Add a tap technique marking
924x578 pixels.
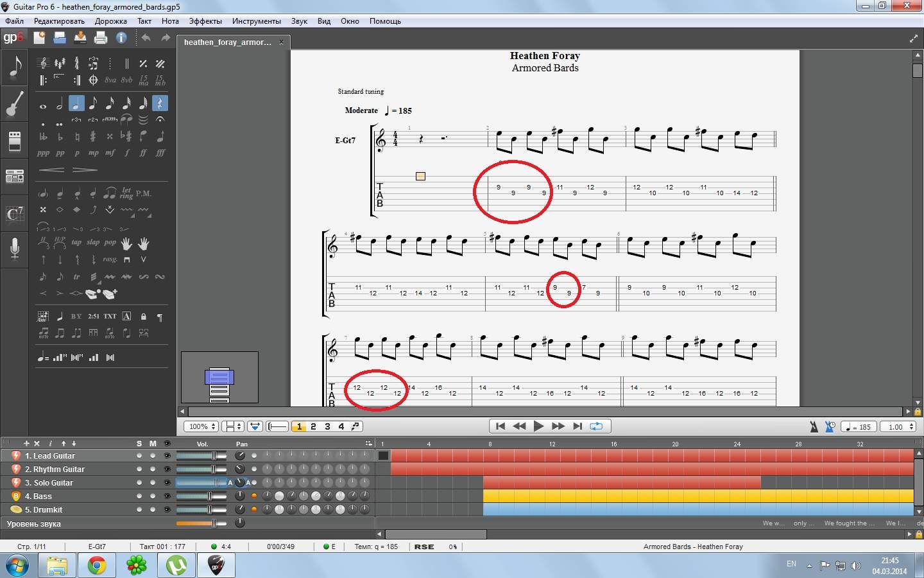[x=76, y=243]
